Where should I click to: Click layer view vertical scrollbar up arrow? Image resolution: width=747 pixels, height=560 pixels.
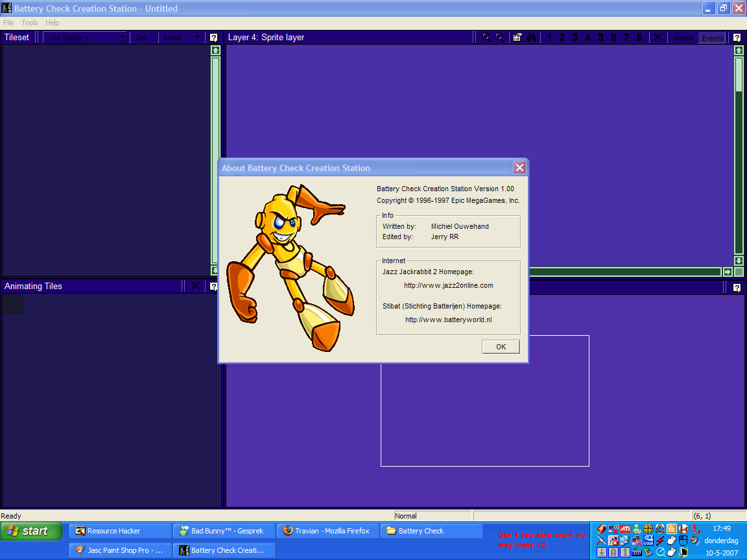[x=739, y=51]
